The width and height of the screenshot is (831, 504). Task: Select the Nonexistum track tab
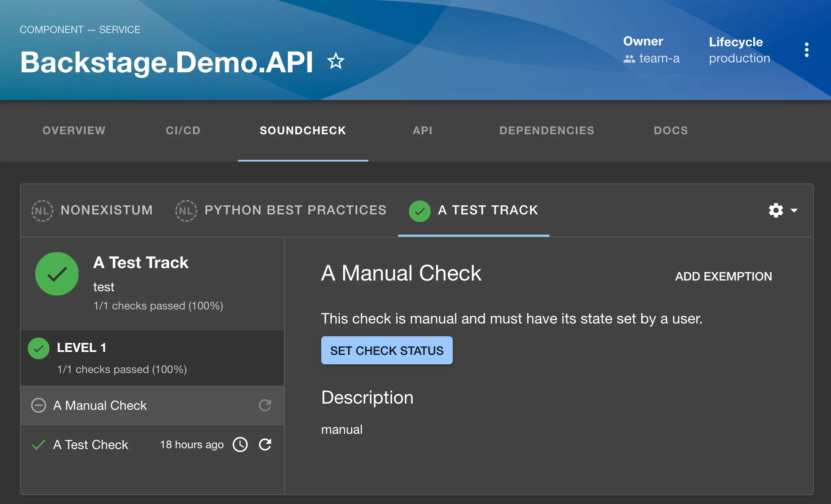[x=92, y=211]
